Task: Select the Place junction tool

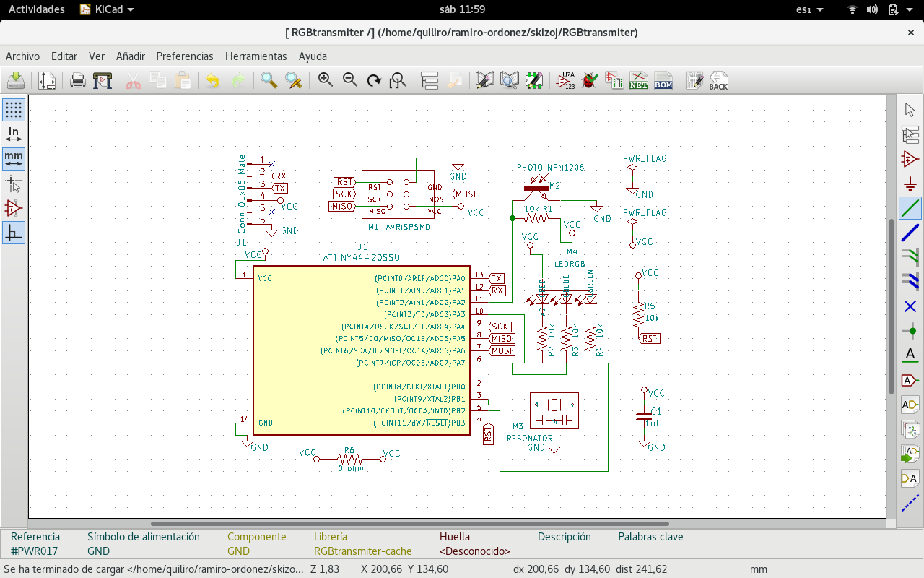Action: point(910,331)
